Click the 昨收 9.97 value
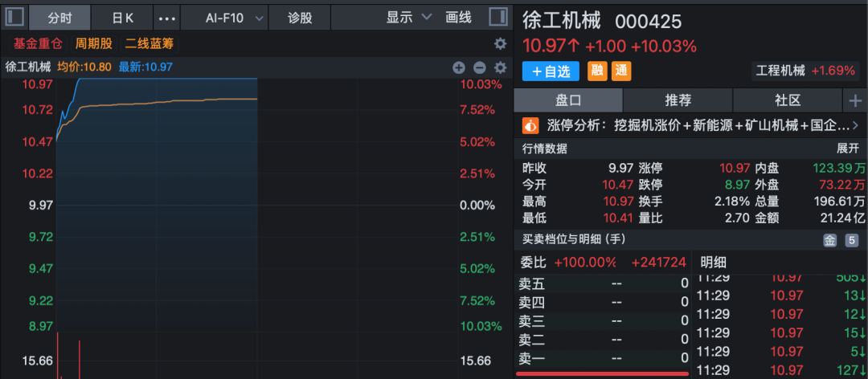The image size is (868, 379). 620,168
